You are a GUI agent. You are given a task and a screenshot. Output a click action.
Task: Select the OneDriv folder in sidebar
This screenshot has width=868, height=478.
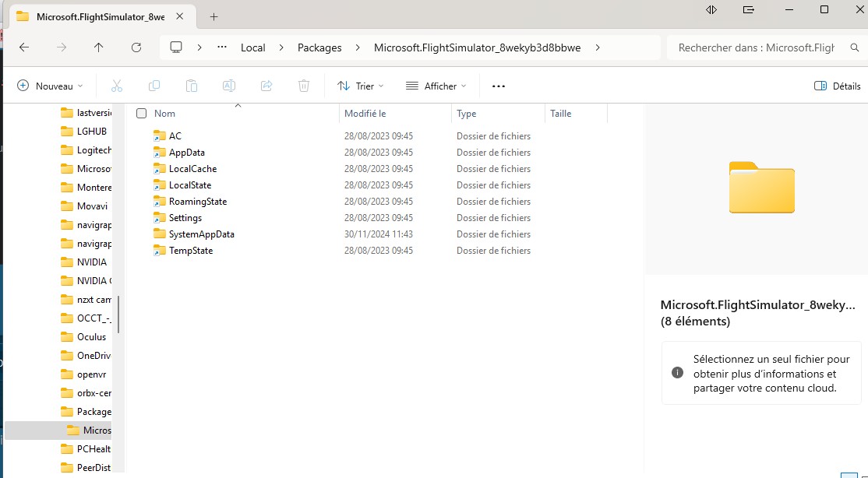[x=86, y=356]
